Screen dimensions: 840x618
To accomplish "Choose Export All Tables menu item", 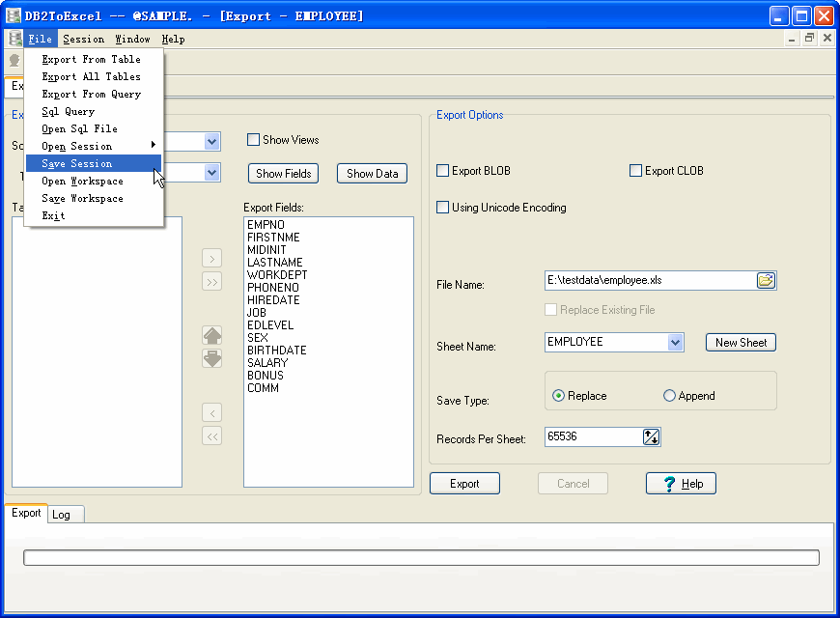I will (x=94, y=76).
